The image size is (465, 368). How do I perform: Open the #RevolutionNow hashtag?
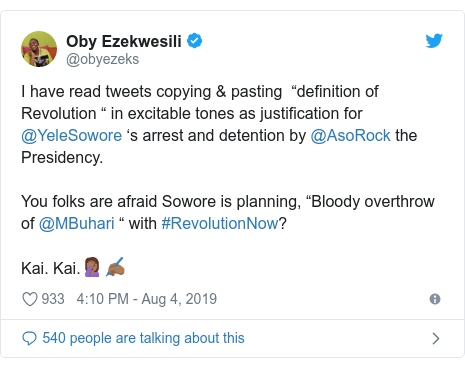click(220, 223)
